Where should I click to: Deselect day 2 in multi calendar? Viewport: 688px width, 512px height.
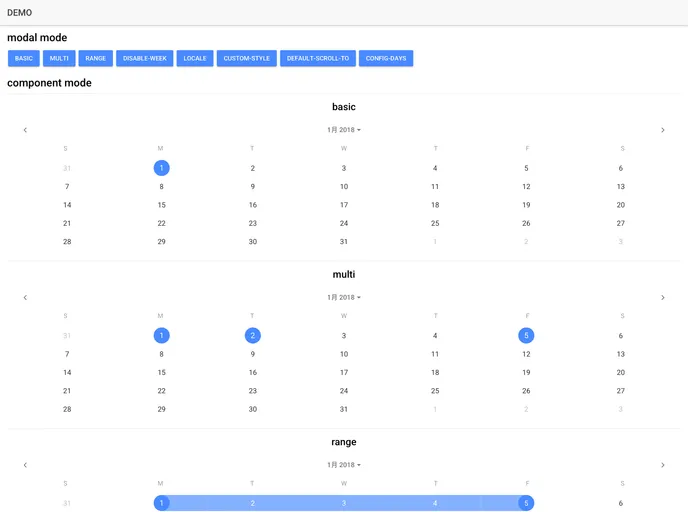coord(253,336)
